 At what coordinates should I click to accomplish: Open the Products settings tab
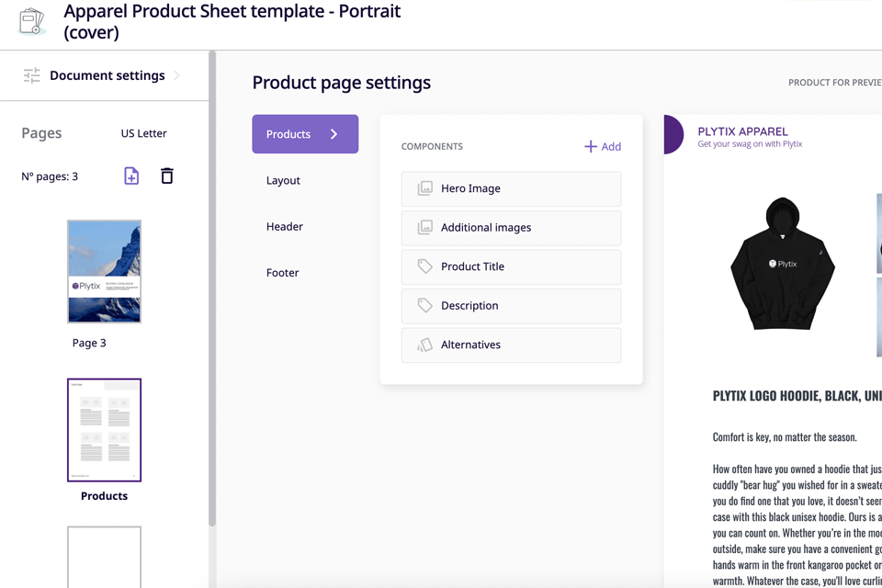[x=305, y=134]
